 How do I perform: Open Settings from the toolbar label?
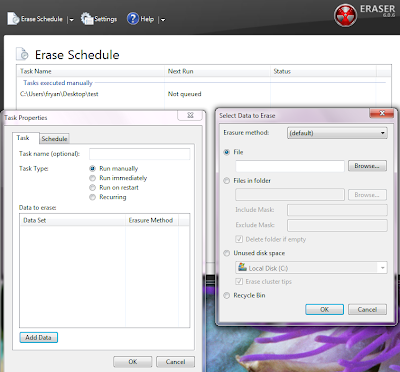[x=106, y=19]
